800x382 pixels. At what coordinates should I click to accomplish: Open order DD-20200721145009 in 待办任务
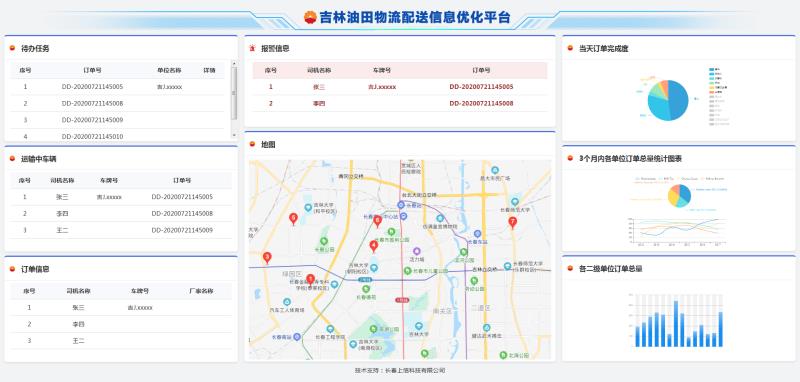pos(92,120)
